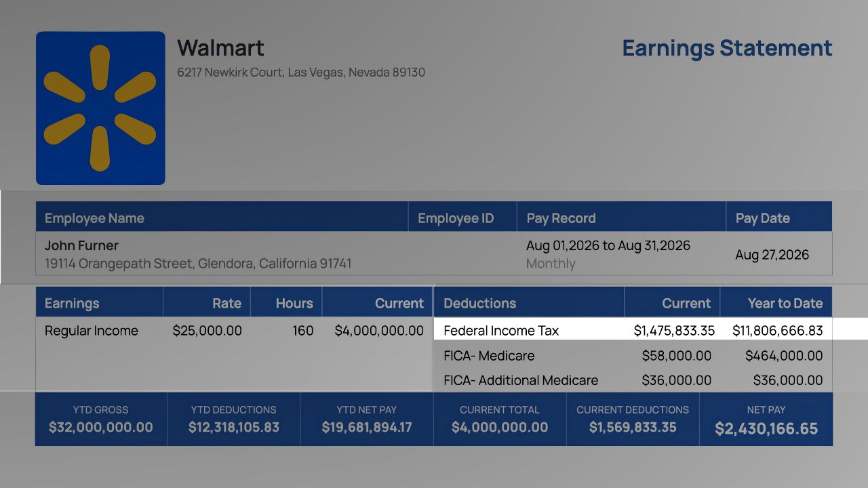Click Additional Medicare current $36,000.00
This screenshot has height=488, width=868.
pos(677,380)
